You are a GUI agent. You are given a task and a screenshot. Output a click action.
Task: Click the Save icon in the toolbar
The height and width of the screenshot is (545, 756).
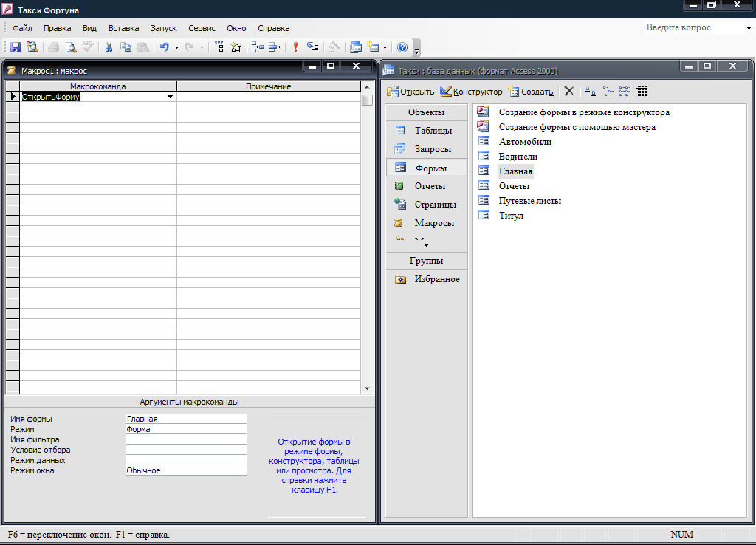(x=15, y=47)
